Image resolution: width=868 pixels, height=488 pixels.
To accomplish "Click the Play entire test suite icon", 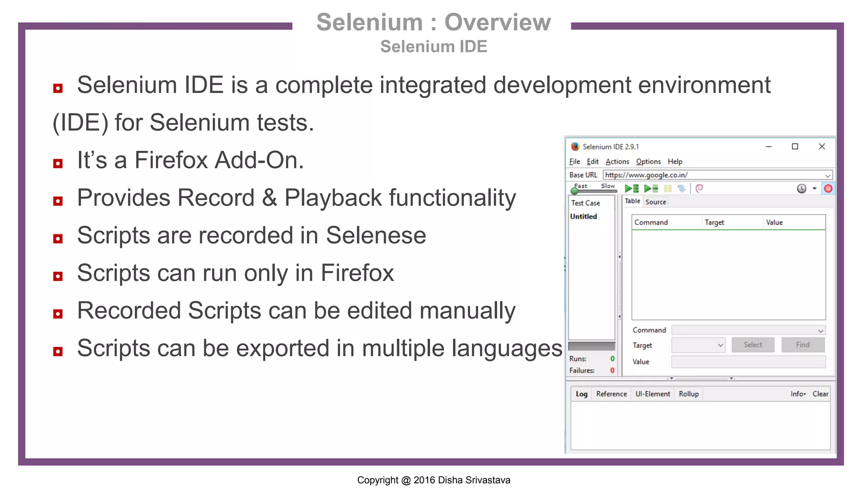I will [x=632, y=189].
